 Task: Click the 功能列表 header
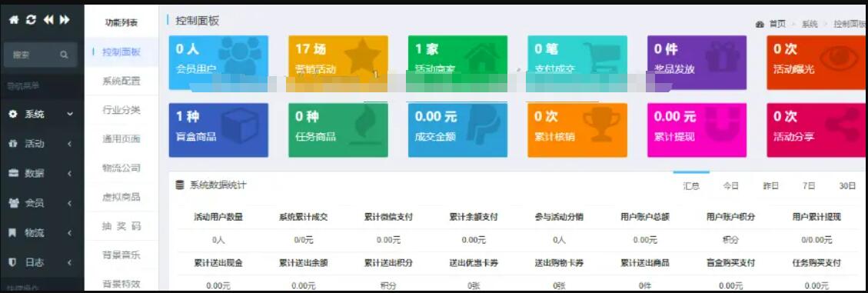click(x=121, y=23)
